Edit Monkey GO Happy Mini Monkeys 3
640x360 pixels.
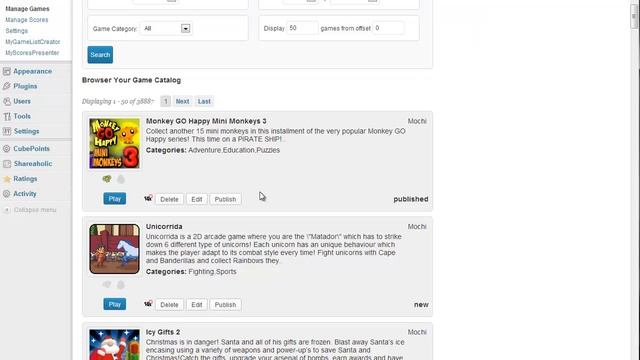[197, 199]
